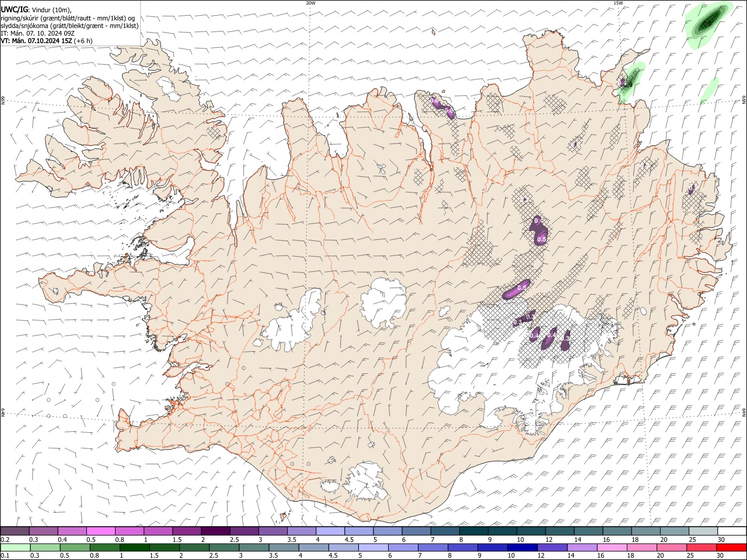Select the upper legend swatch starting at 0.3

[44, 531]
